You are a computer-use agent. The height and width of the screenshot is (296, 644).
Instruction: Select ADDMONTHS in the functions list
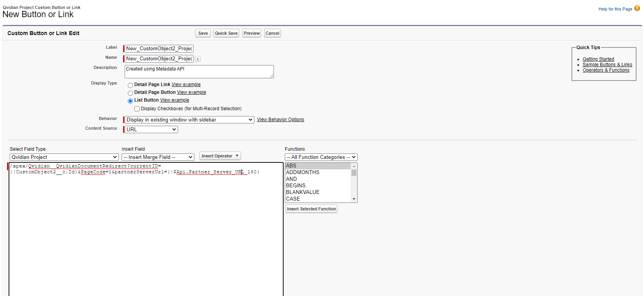click(318, 173)
